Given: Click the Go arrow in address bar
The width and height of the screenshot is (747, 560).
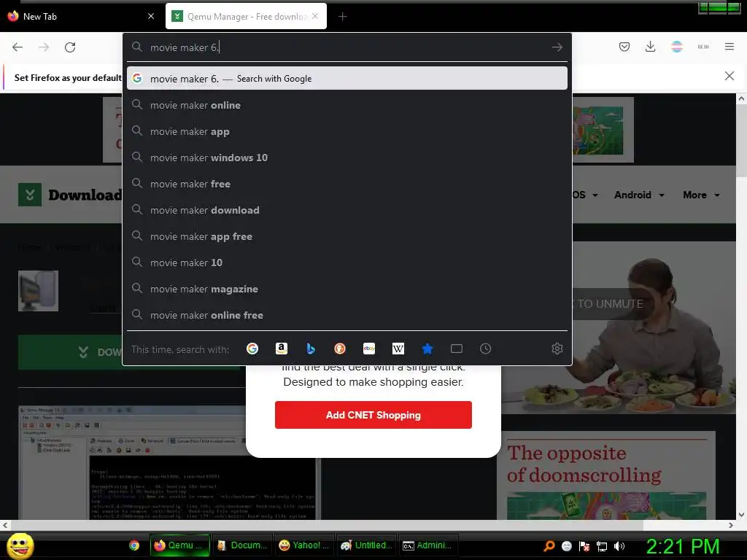Looking at the screenshot, I should pyautogui.click(x=557, y=47).
